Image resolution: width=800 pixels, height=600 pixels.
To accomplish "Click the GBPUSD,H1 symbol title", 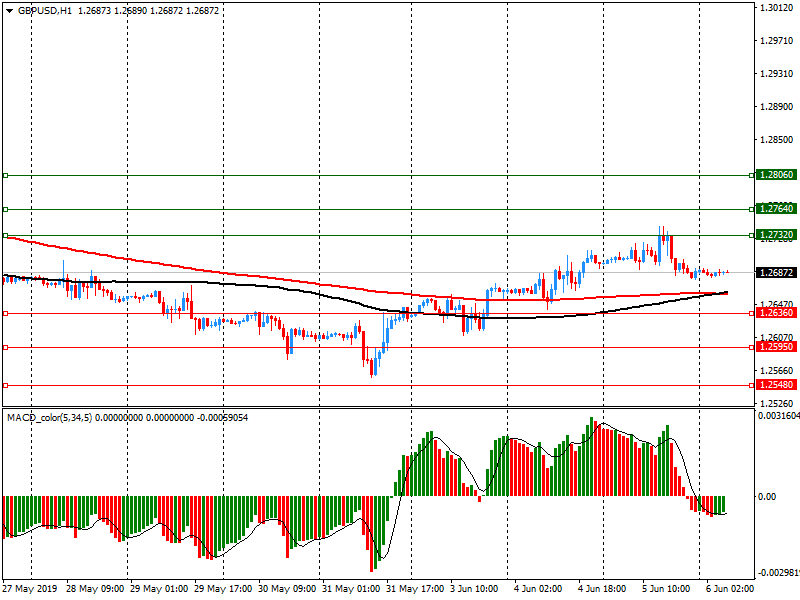I will [44, 10].
